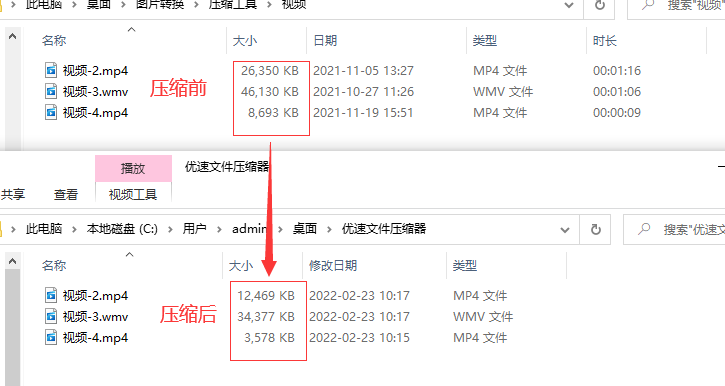The width and height of the screenshot is (725, 386).
Task: Sort upper window by 大小 column
Action: pos(245,41)
